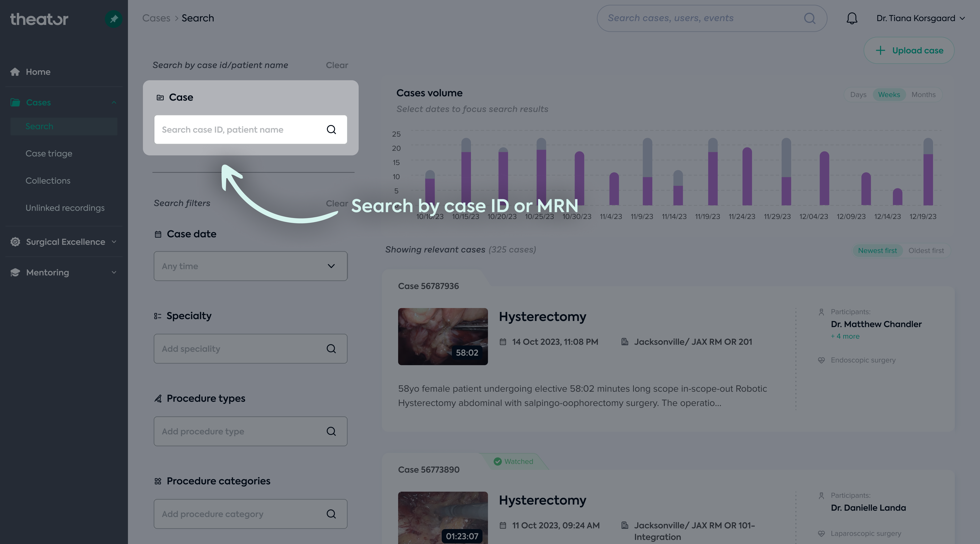Expand the Mentoring section
This screenshot has height=544, width=980.
[x=114, y=273]
